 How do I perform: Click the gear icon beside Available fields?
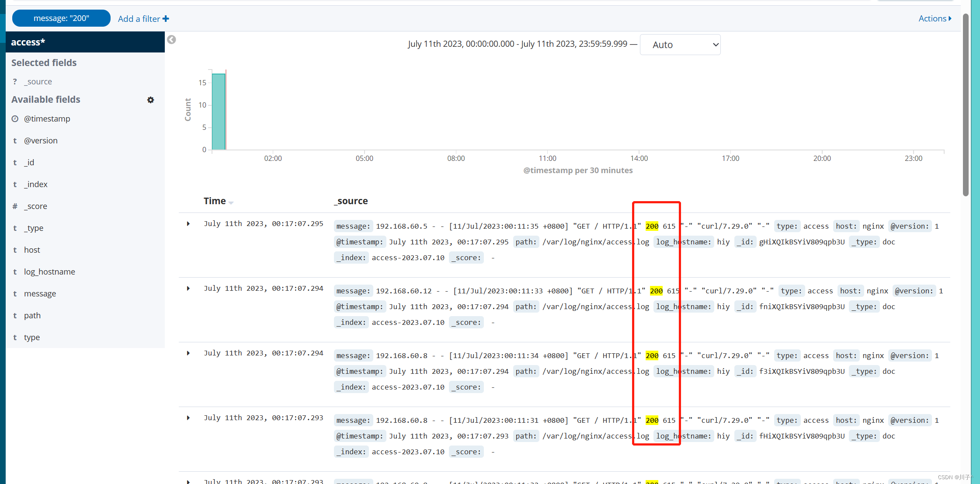point(150,100)
